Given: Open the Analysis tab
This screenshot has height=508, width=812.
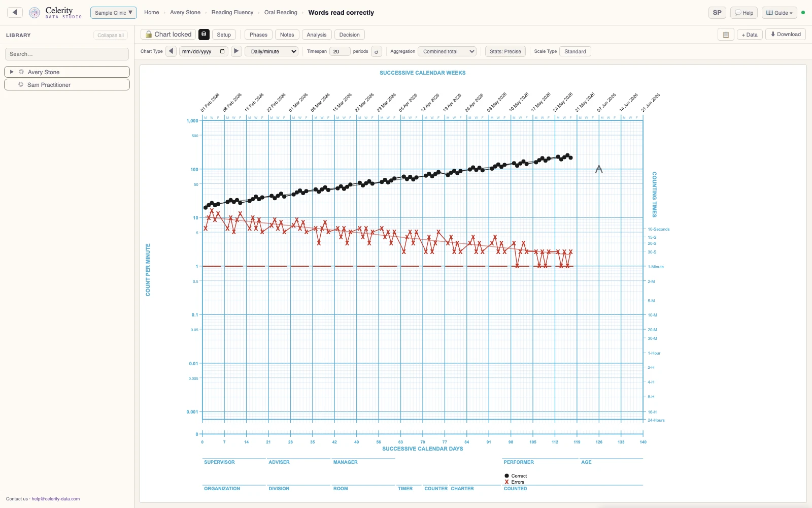Looking at the screenshot, I should pos(317,35).
